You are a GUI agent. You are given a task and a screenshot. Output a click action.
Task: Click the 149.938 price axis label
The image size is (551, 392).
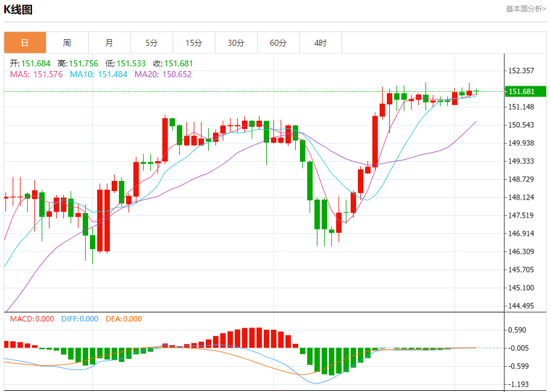pos(521,143)
